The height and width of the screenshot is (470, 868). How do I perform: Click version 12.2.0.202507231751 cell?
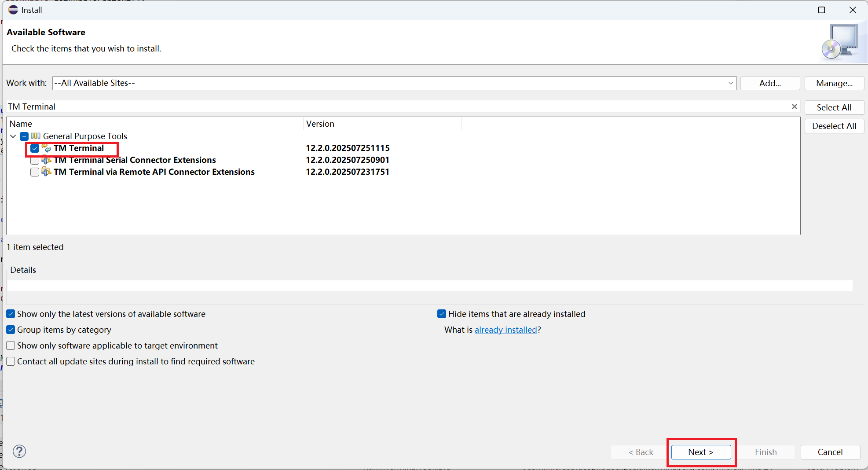click(348, 172)
